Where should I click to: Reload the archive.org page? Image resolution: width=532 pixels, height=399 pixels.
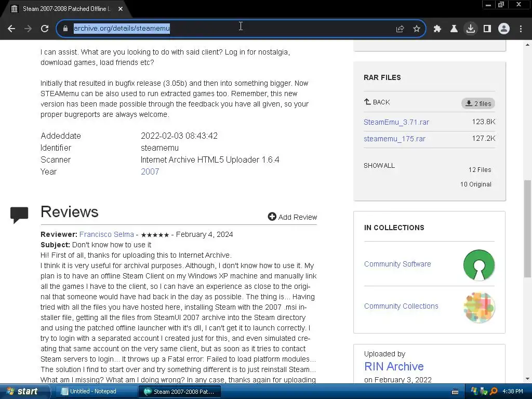pos(45,29)
